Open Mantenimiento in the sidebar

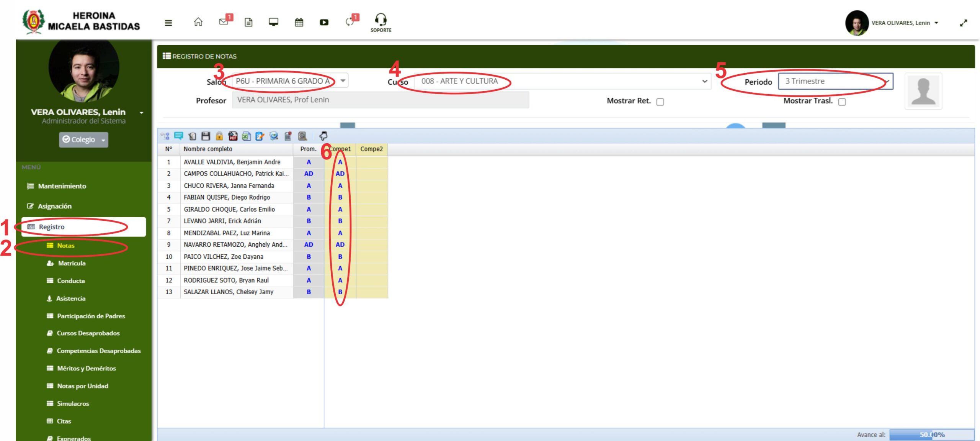click(62, 186)
